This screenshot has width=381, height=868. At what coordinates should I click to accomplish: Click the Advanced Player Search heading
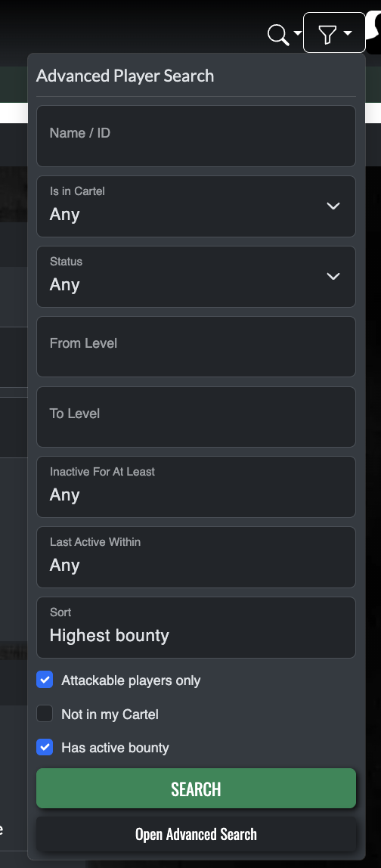[x=125, y=76]
